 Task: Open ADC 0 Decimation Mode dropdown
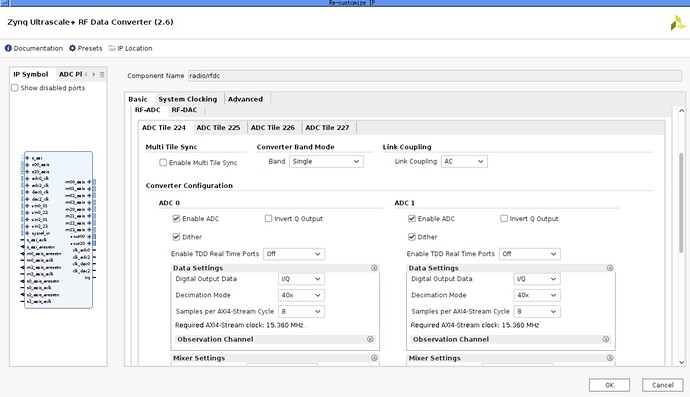pos(301,295)
